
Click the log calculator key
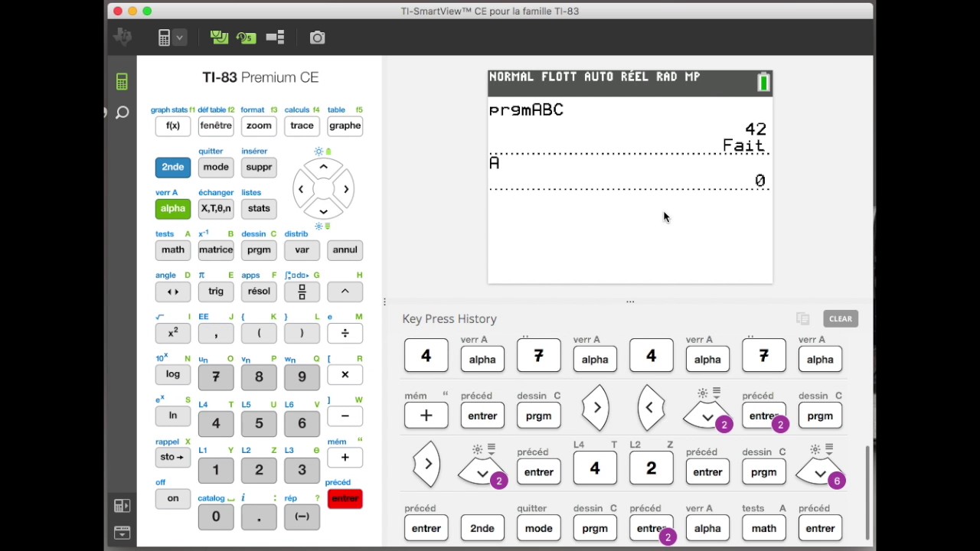pyautogui.click(x=173, y=374)
